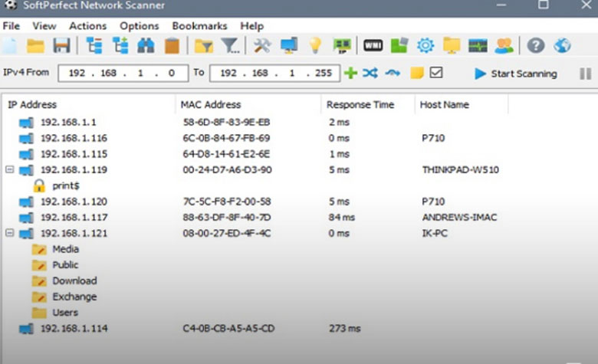Click the THINKPAD-W510 host name
Viewport: 598px width, 364px height.
pos(460,169)
